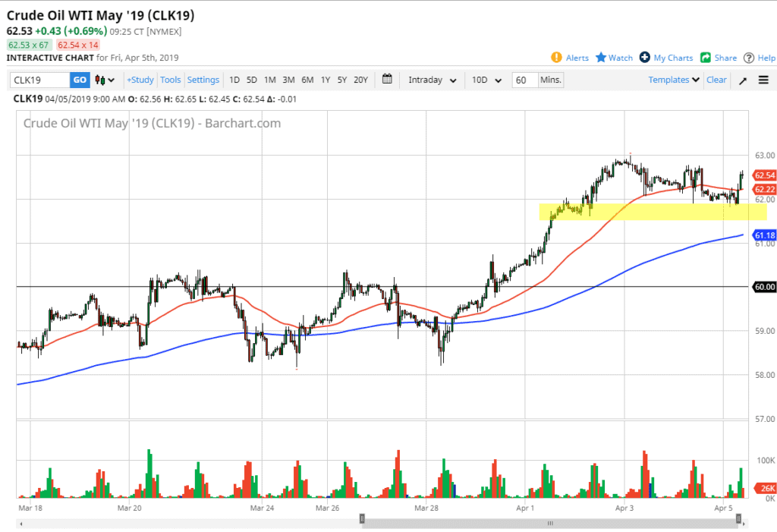
Task: Click the expand chart arrow icon
Action: coord(741,80)
